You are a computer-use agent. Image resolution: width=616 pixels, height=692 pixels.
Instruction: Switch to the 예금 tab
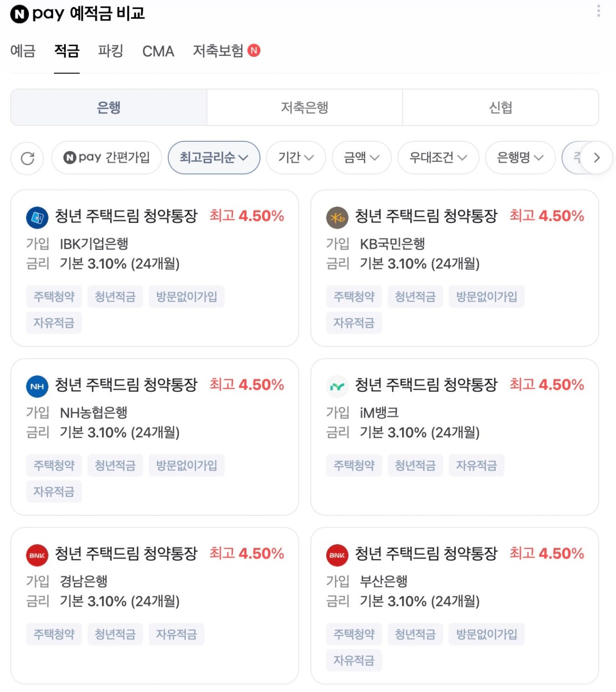(x=23, y=51)
